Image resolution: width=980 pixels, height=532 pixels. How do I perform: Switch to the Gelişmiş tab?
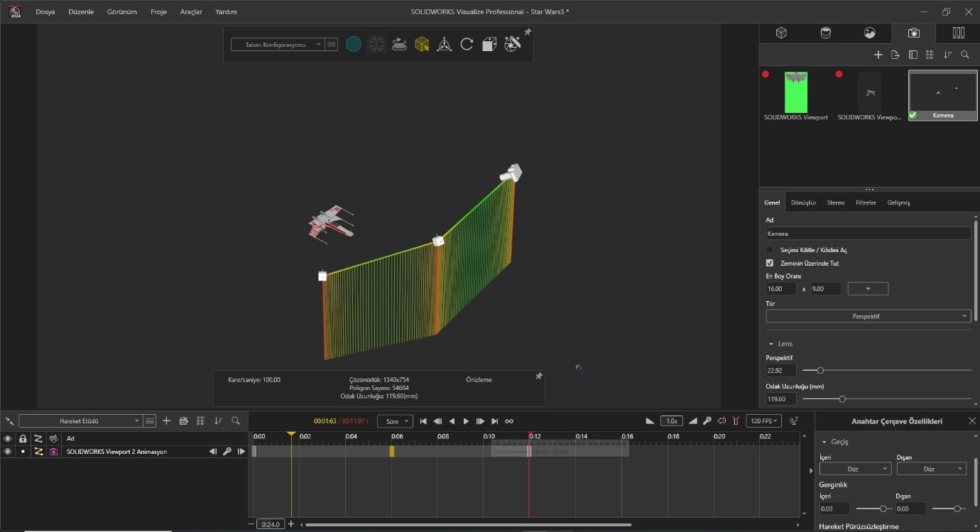(x=898, y=202)
